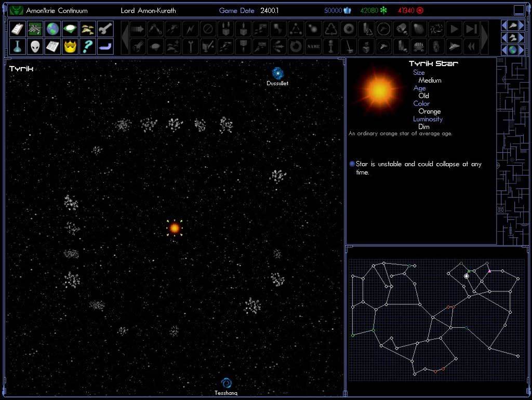Select the move-to arrow order icon
The image size is (532, 400).
click(x=137, y=29)
